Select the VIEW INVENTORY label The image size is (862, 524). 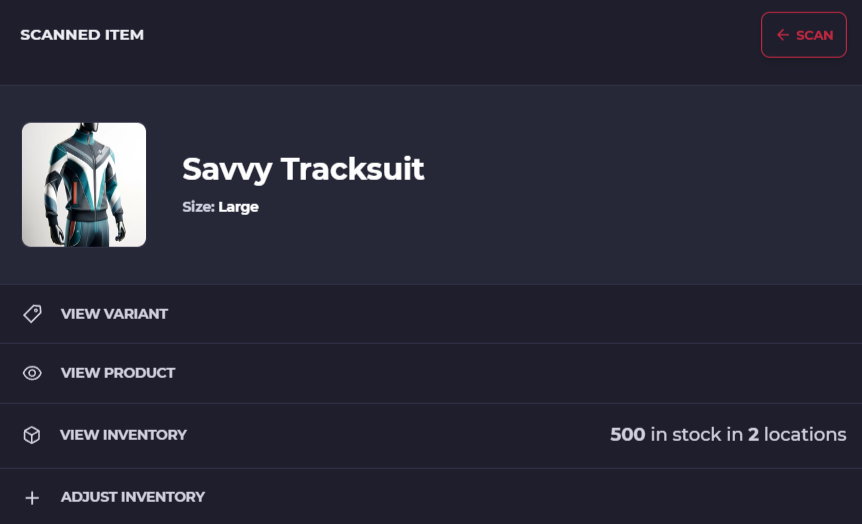123,435
